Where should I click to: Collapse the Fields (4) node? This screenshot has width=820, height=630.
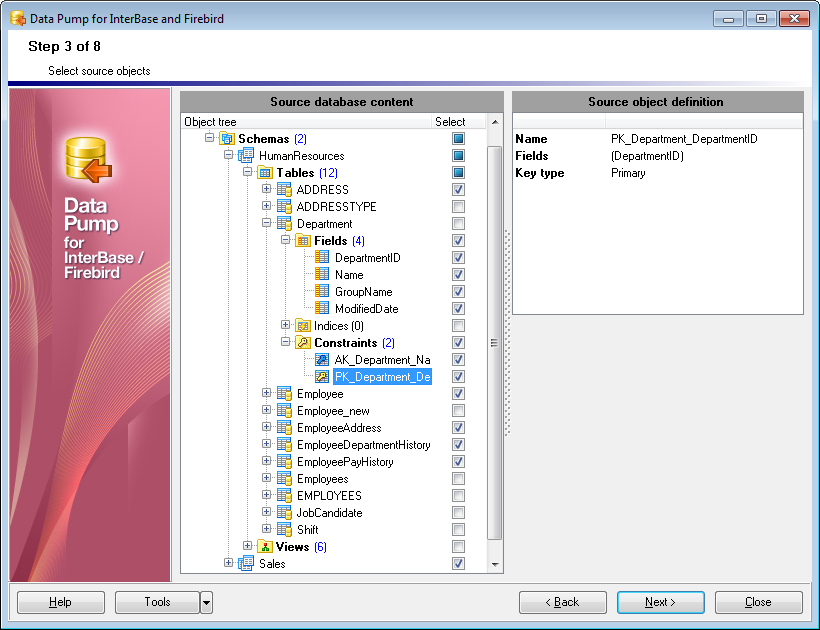286,240
